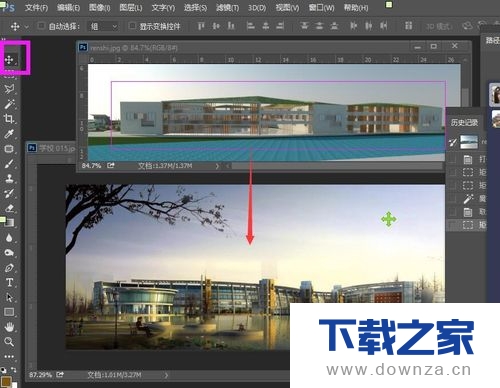Select the Blur tool
The width and height of the screenshot is (500, 388).
(9, 238)
